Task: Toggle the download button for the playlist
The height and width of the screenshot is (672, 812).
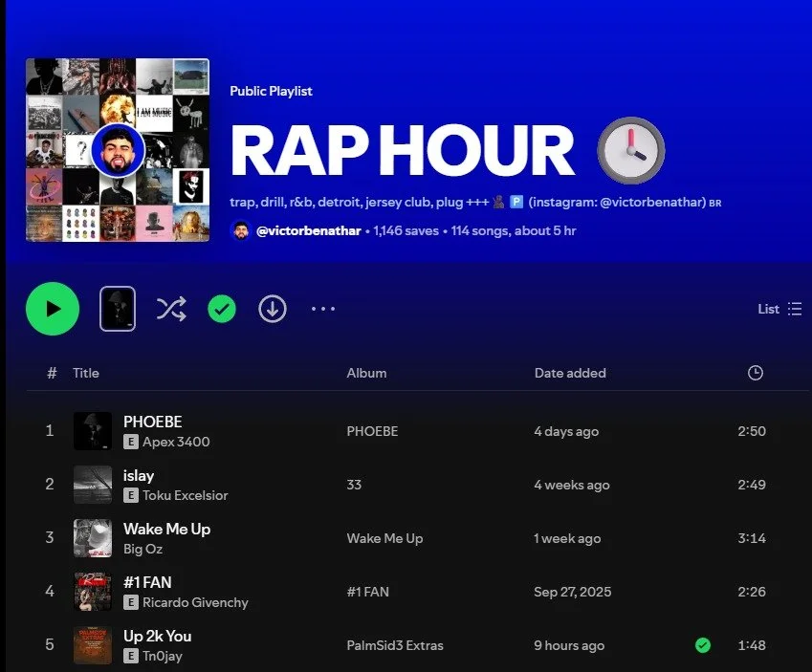Action: pos(272,309)
